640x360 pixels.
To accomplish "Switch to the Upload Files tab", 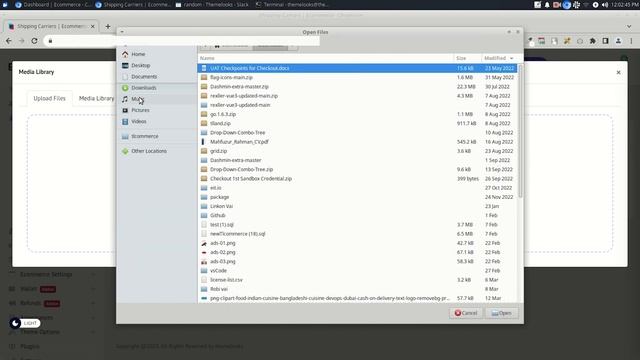I will [x=49, y=98].
